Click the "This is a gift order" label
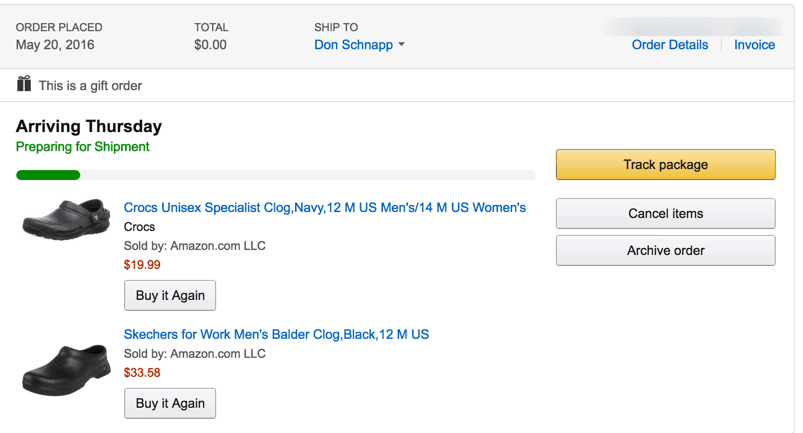Viewport: 803px width, 433px height. coord(90,85)
